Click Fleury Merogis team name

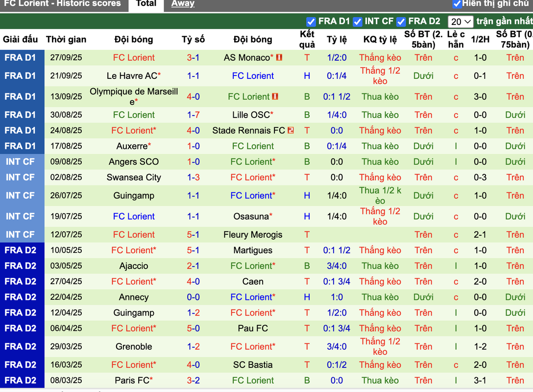pos(253,235)
